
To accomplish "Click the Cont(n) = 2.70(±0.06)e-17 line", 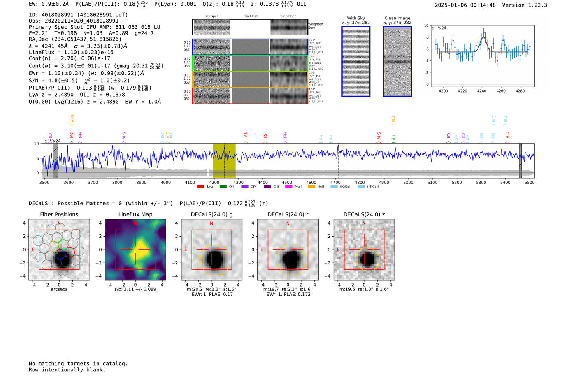I will pos(70,58).
